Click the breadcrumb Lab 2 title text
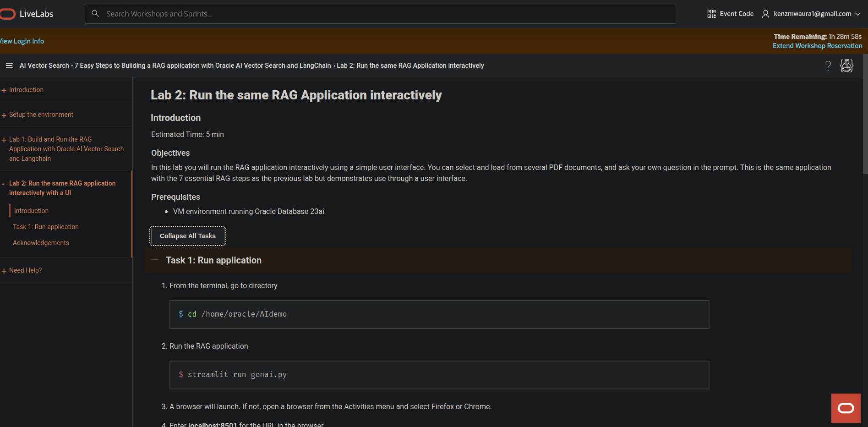The image size is (868, 427). [x=410, y=66]
